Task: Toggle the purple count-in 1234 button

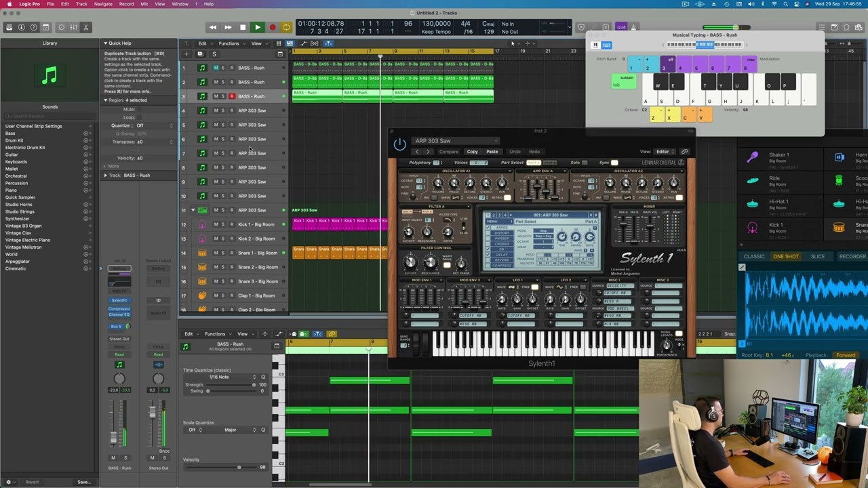Action: (621, 27)
